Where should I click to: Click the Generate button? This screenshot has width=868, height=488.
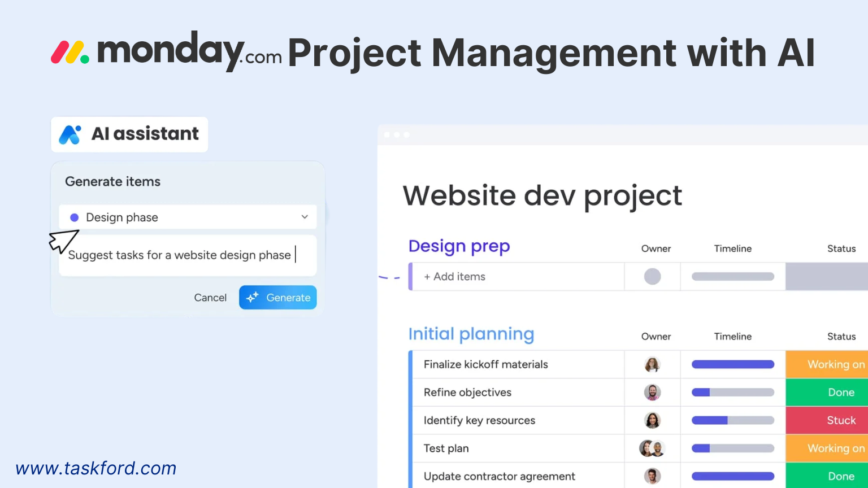pyautogui.click(x=278, y=297)
